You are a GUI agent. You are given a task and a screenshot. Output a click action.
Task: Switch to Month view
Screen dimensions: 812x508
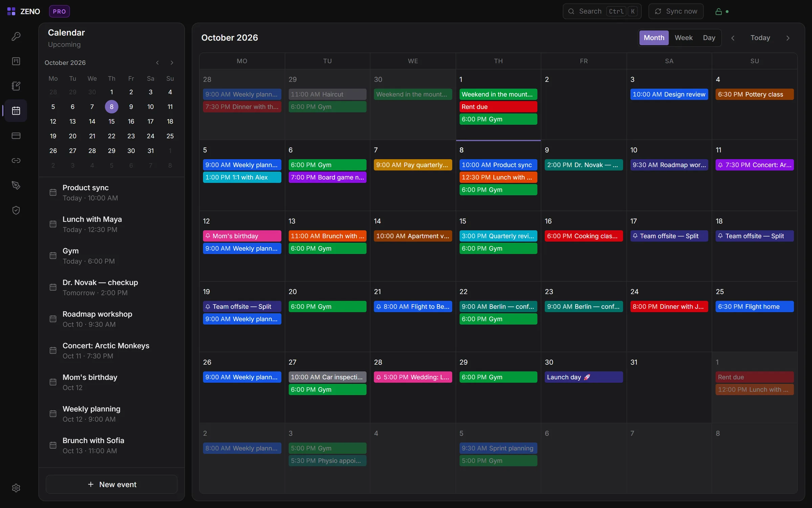(654, 38)
